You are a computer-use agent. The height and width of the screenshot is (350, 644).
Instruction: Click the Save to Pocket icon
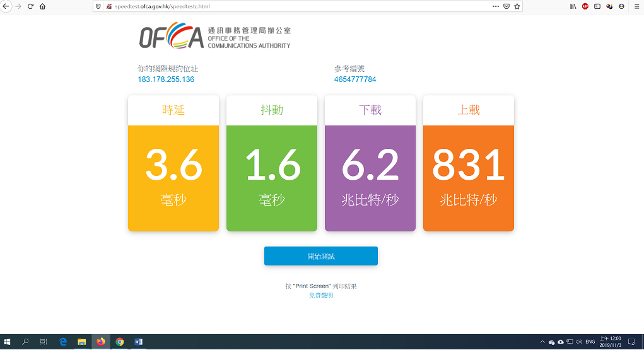506,6
